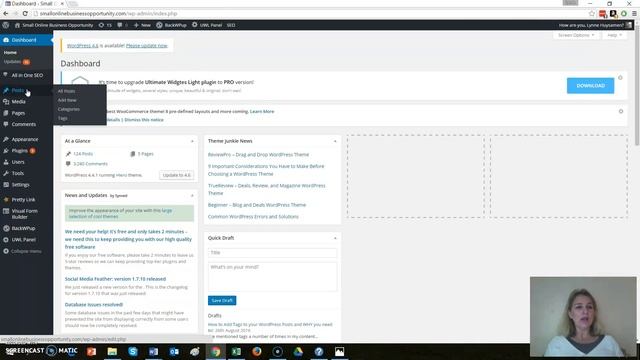Click the Please update now link
This screenshot has height=360, width=640.
pos(147,46)
